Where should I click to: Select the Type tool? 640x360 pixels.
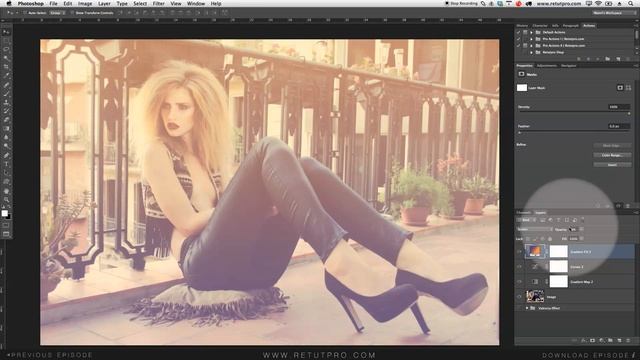coord(6,164)
